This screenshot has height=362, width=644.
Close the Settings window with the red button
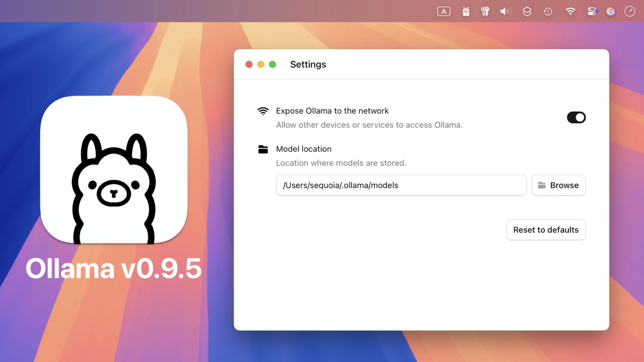coord(249,64)
